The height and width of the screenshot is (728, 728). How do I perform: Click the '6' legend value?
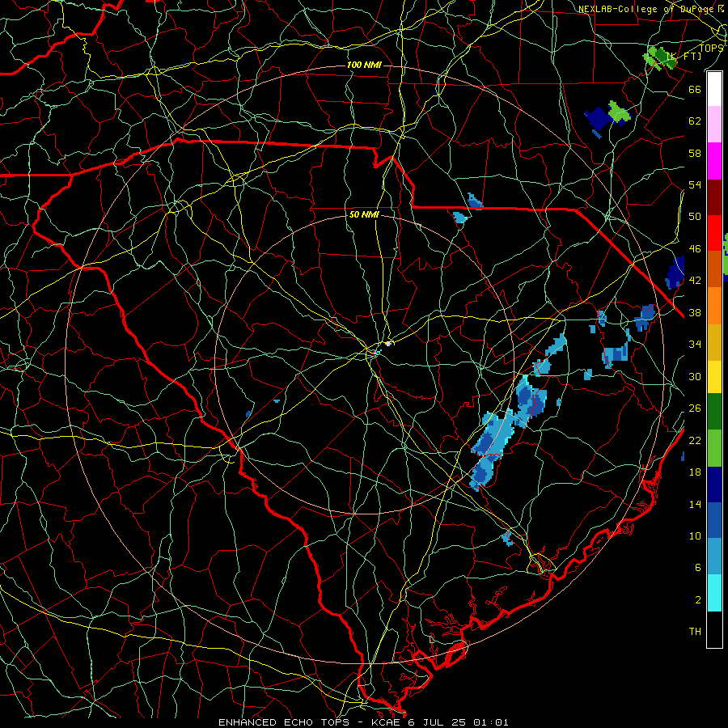click(x=697, y=568)
